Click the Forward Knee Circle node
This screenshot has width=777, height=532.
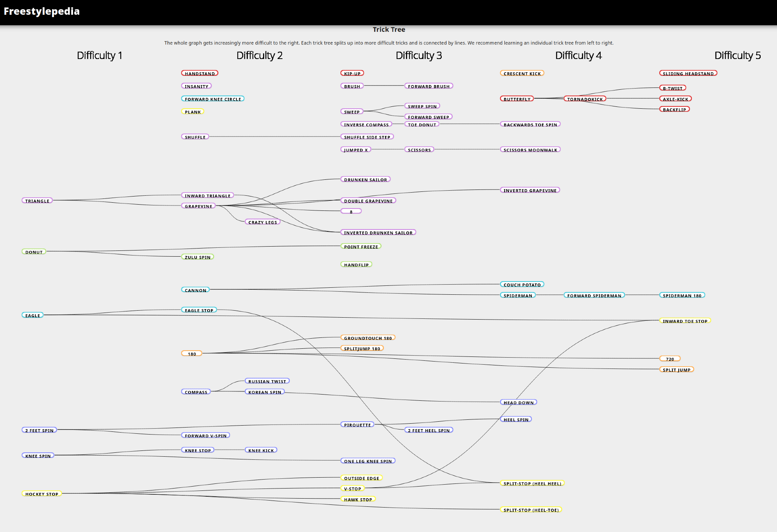point(213,99)
